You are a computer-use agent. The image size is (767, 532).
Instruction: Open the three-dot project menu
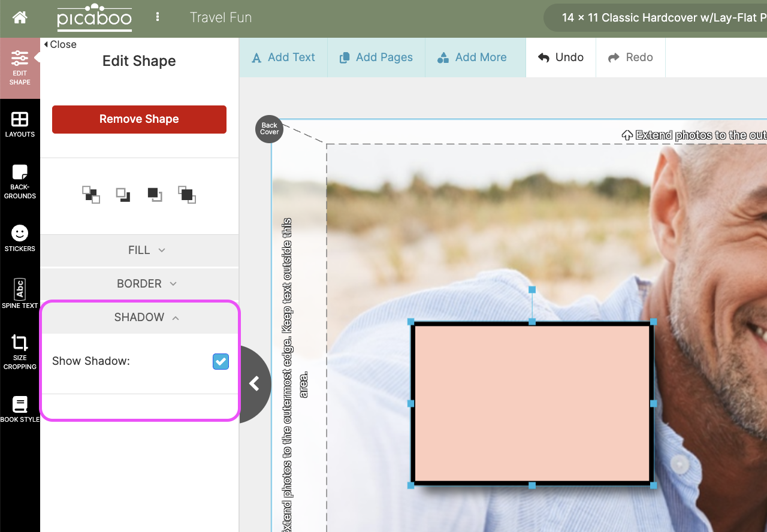158,17
